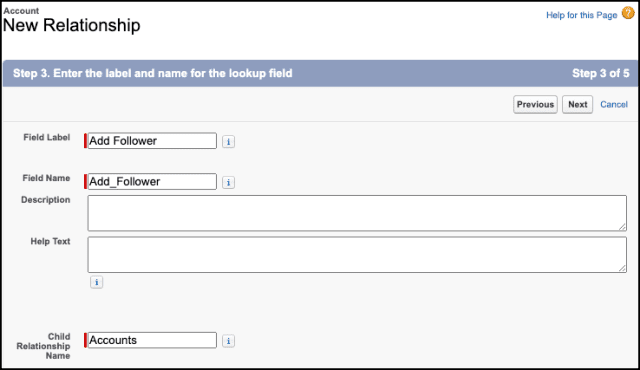Cancel the new relationship wizard
Screen dimensions: 640x370
[614, 104]
